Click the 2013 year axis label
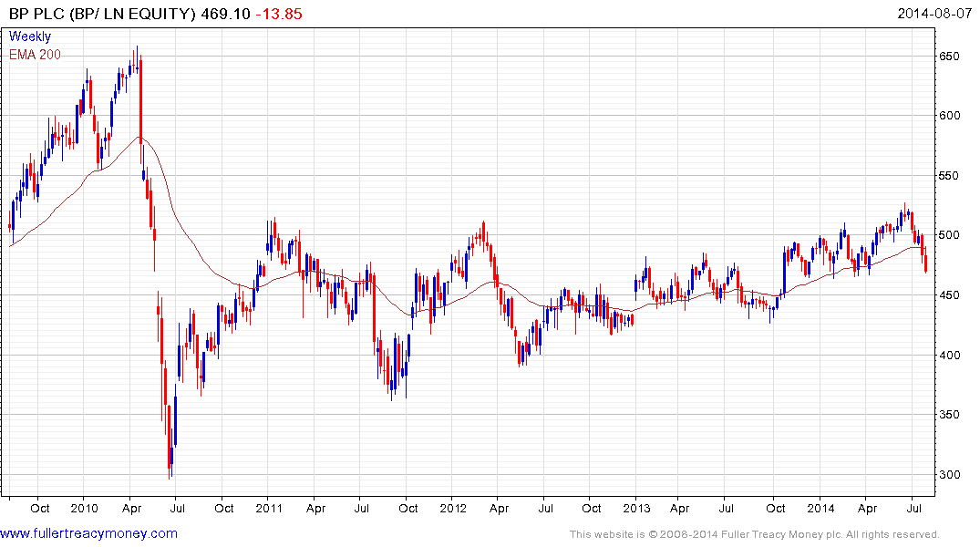The height and width of the screenshot is (547, 980). click(x=637, y=508)
